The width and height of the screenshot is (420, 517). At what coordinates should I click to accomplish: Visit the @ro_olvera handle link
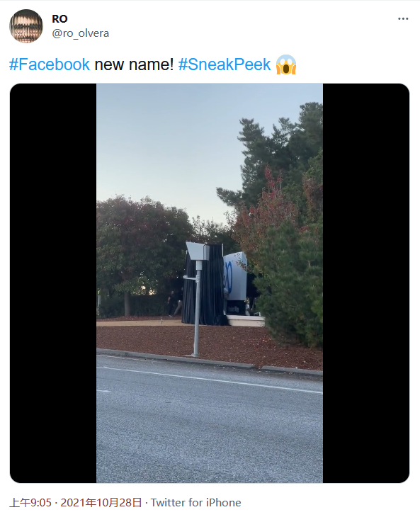[x=81, y=33]
